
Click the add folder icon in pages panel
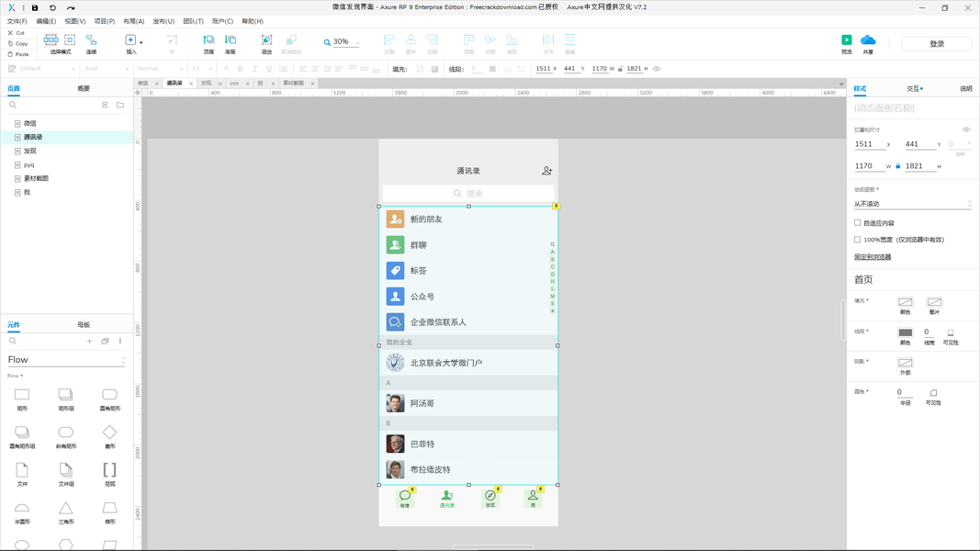tap(120, 105)
